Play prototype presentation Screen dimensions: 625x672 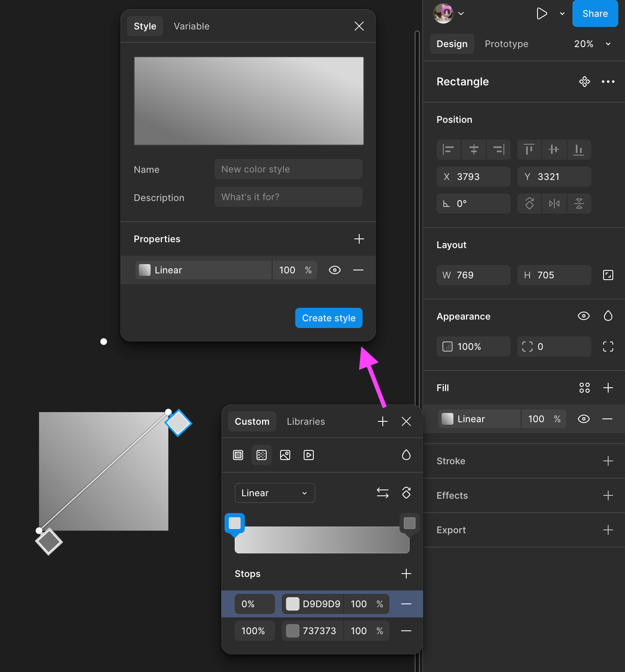click(542, 13)
